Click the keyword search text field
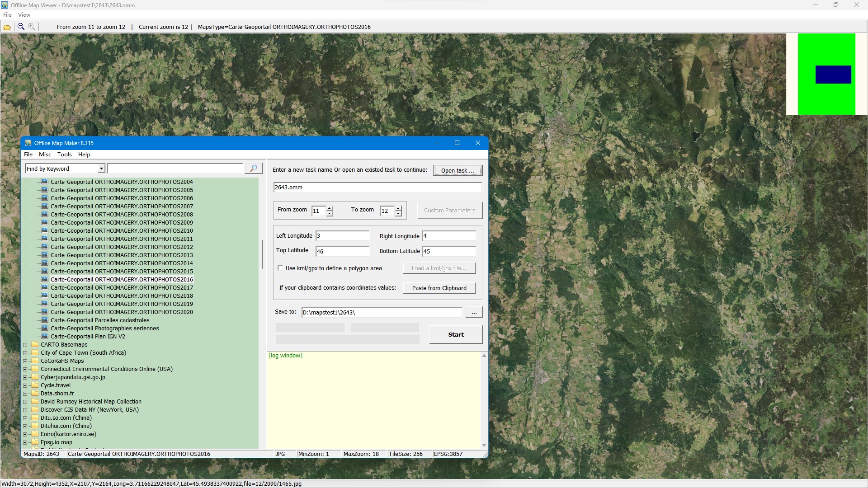The width and height of the screenshot is (868, 488). (x=175, y=169)
